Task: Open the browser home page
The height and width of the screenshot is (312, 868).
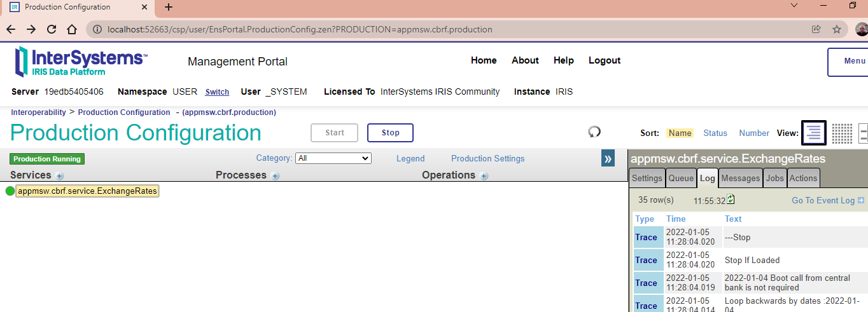Action: pos(72,29)
